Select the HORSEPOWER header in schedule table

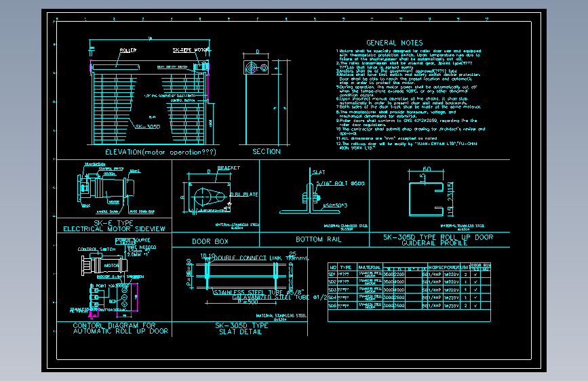point(444,267)
